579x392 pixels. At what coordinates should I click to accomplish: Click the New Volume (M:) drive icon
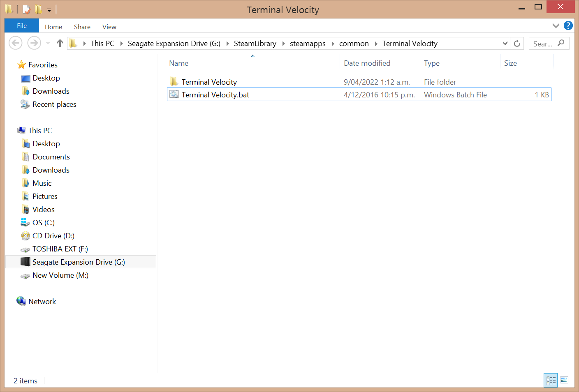[25, 276]
